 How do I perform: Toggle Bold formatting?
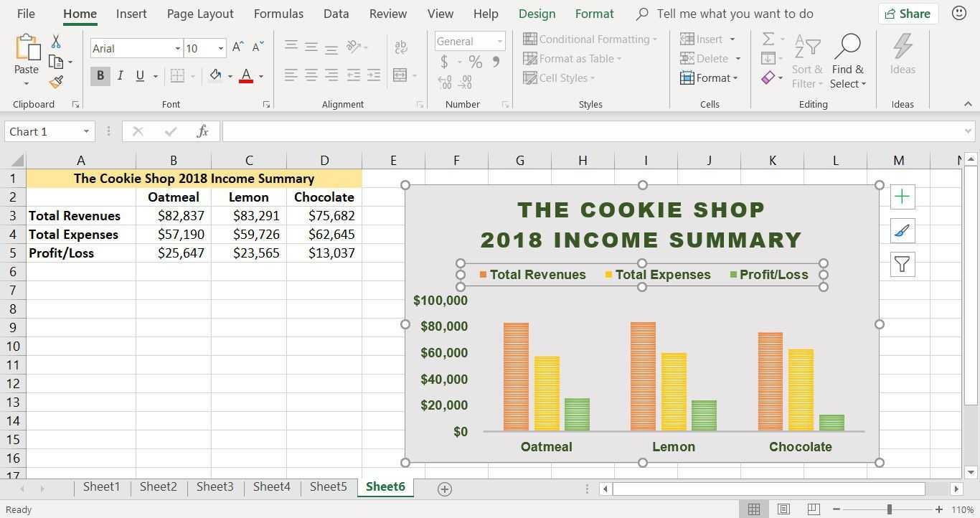coord(100,75)
